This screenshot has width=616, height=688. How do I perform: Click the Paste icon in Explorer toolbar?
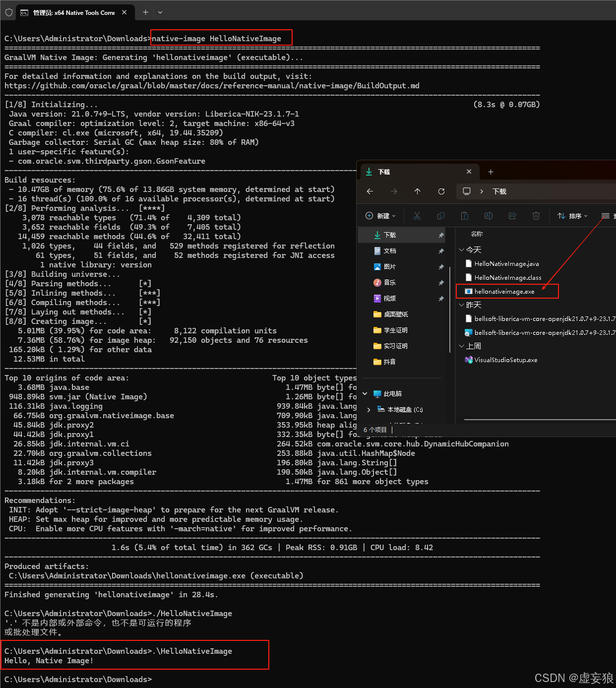[465, 216]
